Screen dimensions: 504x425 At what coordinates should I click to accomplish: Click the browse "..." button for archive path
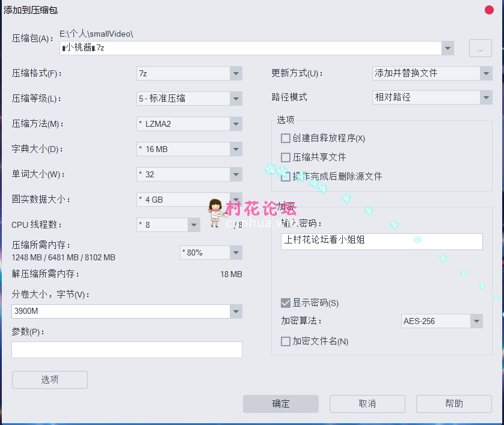(x=480, y=48)
